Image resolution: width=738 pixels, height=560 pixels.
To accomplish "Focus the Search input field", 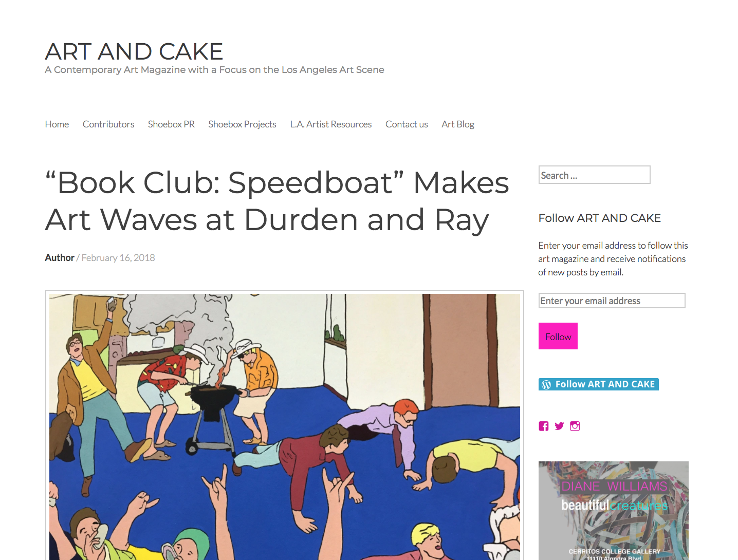I will [x=595, y=175].
